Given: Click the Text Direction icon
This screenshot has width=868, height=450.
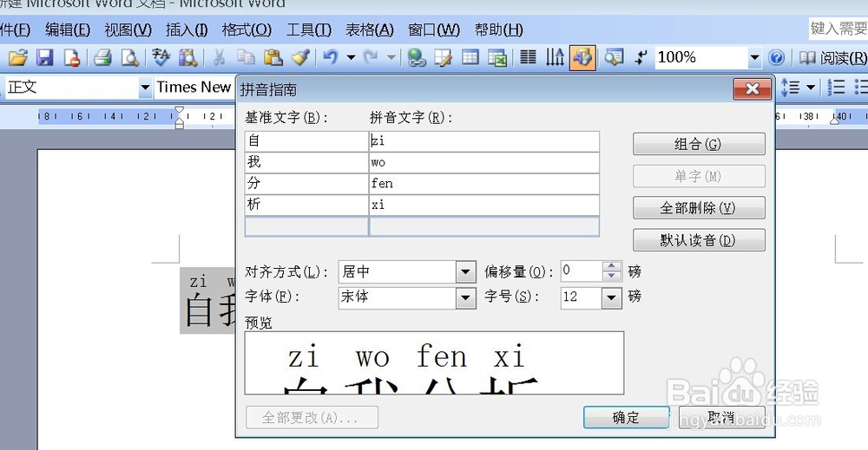Looking at the screenshot, I should pyautogui.click(x=555, y=57).
